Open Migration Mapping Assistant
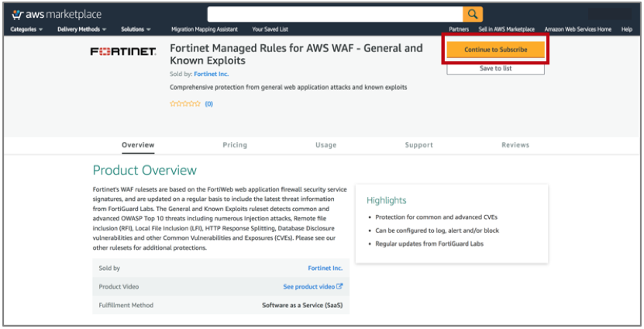 [204, 29]
